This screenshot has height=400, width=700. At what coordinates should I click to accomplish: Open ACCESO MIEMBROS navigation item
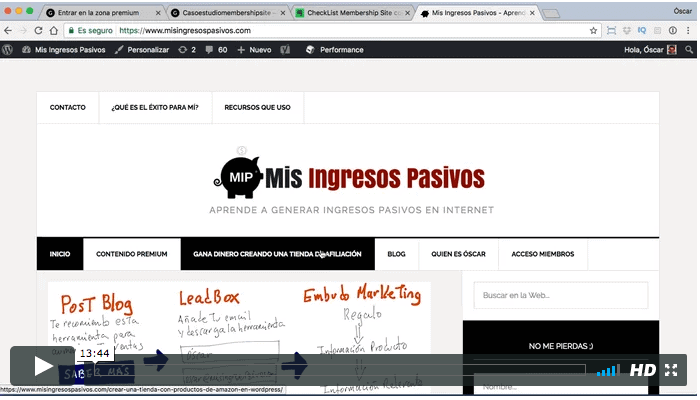(543, 254)
